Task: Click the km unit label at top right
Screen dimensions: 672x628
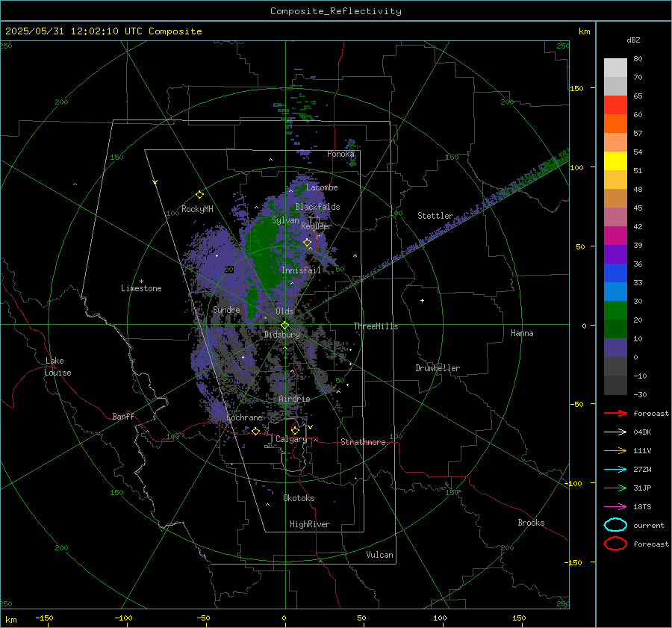Action: click(584, 31)
